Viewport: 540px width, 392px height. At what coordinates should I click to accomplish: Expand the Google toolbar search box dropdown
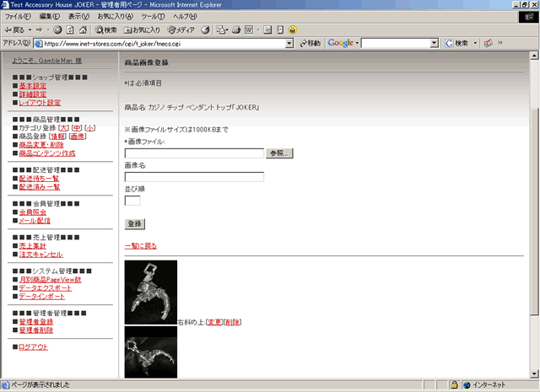433,43
